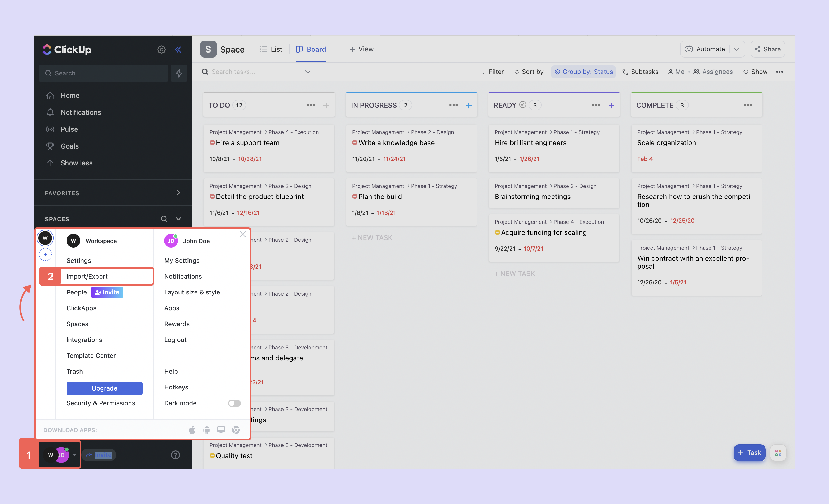
Task: Click the sidebar settings gear icon
Action: [x=162, y=50]
